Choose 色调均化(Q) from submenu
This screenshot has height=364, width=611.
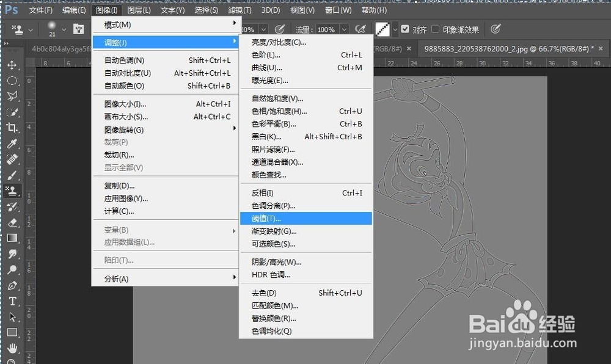[x=306, y=331]
